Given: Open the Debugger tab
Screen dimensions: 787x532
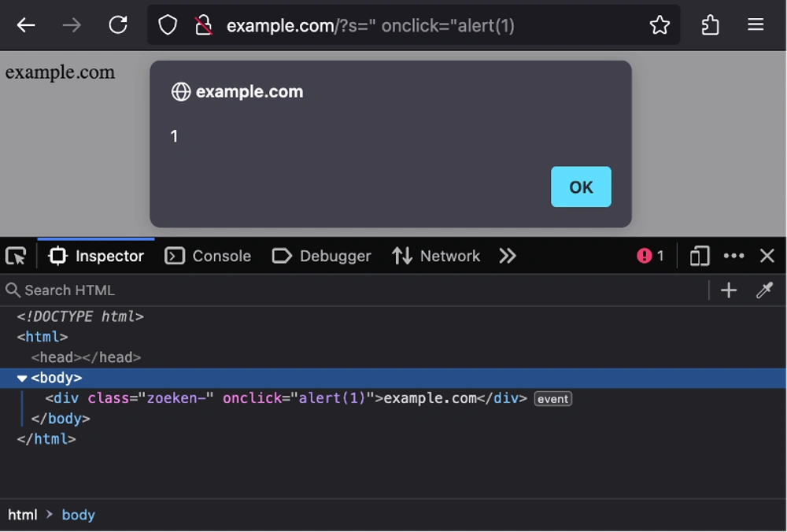Looking at the screenshot, I should point(321,256).
